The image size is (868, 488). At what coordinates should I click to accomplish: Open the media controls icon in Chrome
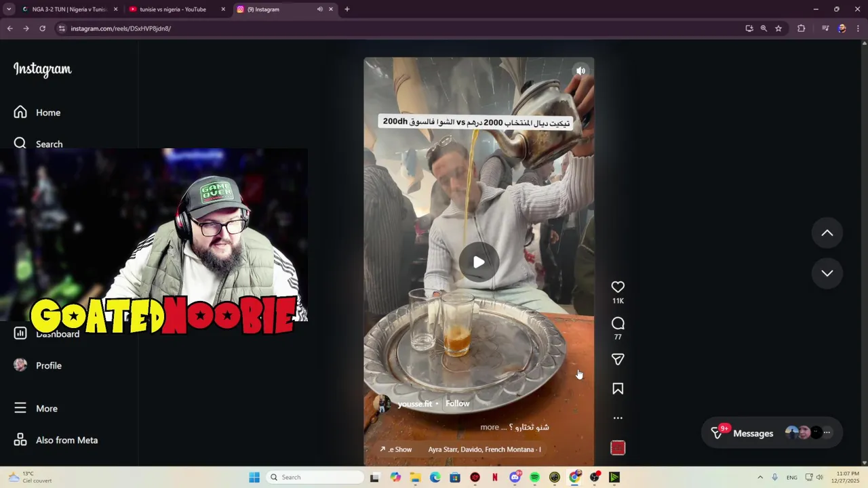coord(825,28)
